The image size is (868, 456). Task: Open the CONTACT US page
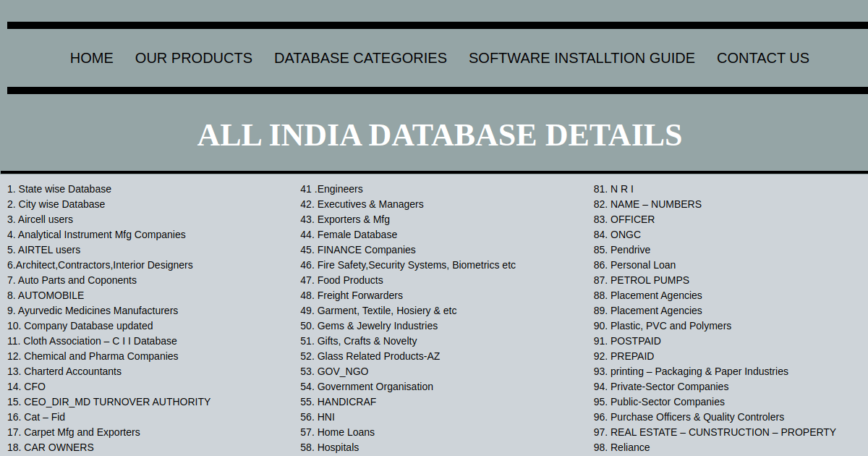[762, 58]
